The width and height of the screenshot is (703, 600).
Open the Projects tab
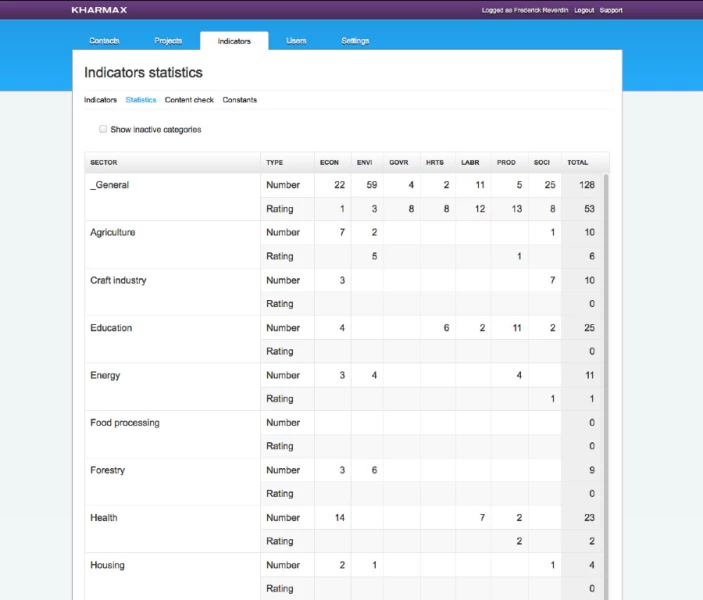[x=168, y=41]
